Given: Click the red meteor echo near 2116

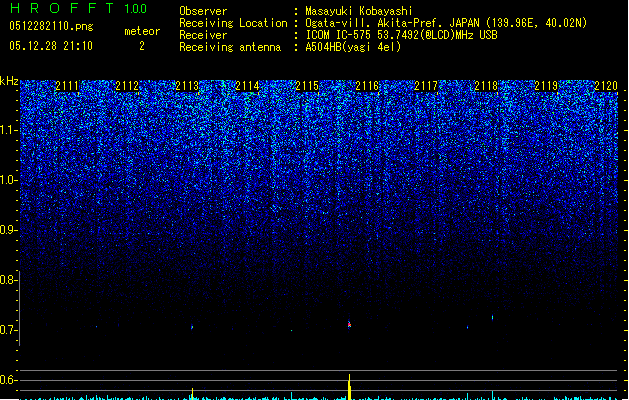Looking at the screenshot, I should pos(349,324).
